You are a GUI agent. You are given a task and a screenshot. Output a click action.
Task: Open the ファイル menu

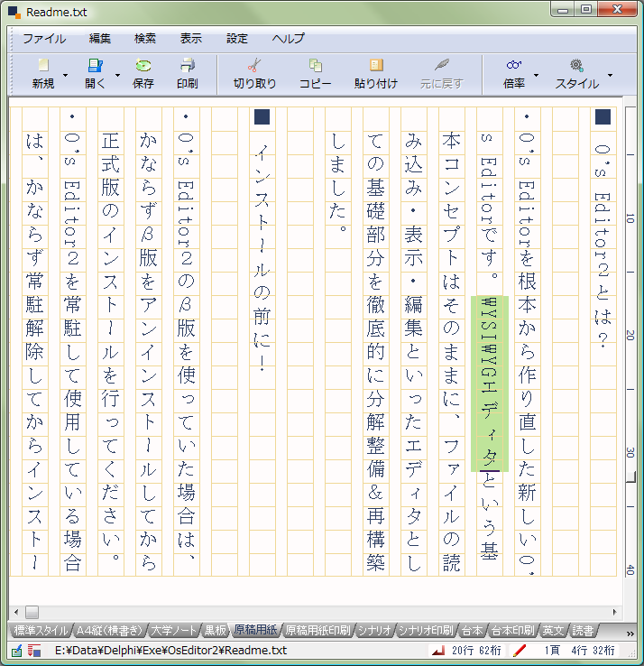click(44, 39)
